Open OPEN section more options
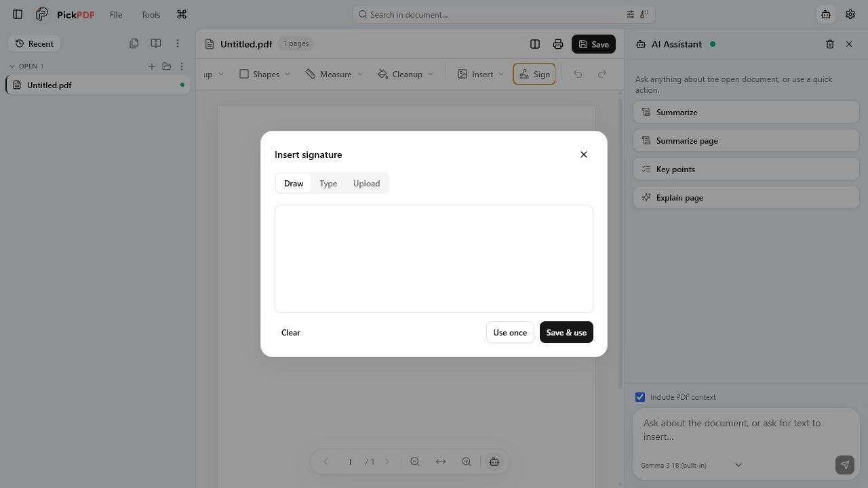This screenshot has width=868, height=488. 181,66
